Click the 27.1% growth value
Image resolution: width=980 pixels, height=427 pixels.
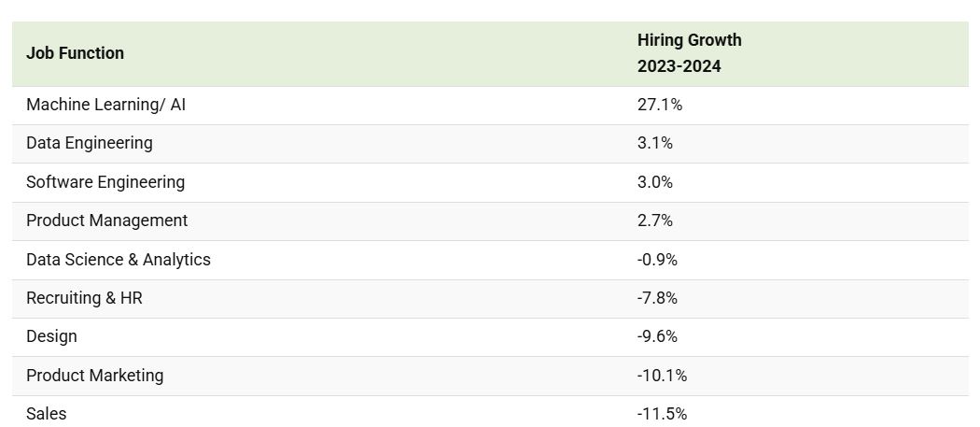[x=660, y=105]
